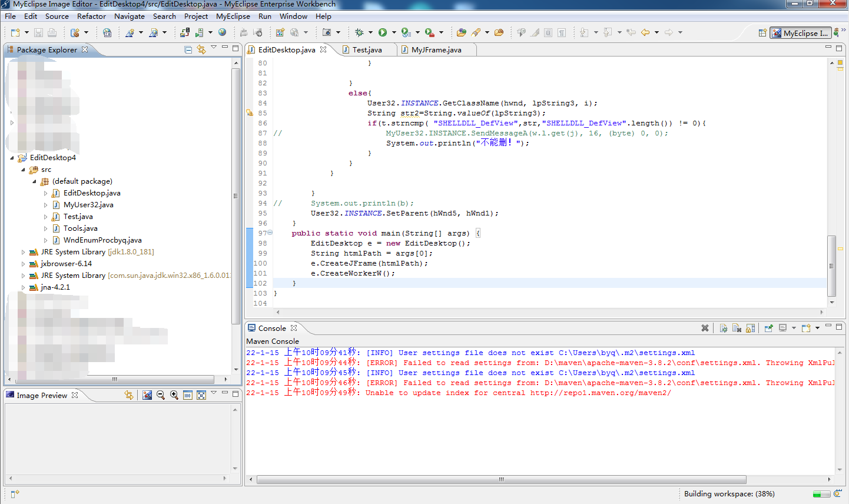Image resolution: width=849 pixels, height=504 pixels.
Task: Run the EditDesktop application
Action: 383,32
